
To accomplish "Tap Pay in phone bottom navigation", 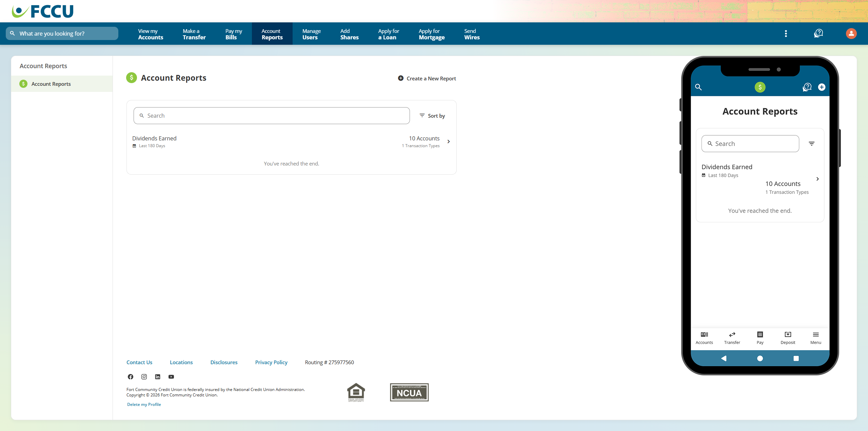I will [x=760, y=338].
